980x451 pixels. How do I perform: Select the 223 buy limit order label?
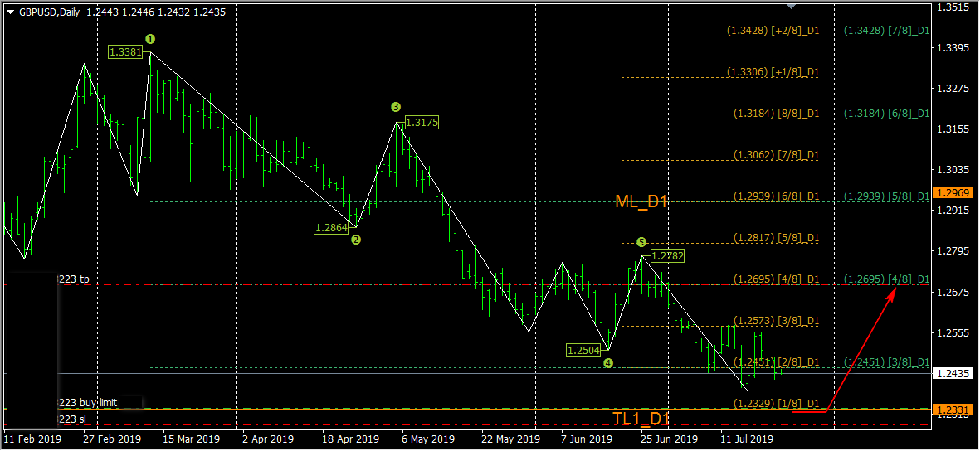[88, 402]
